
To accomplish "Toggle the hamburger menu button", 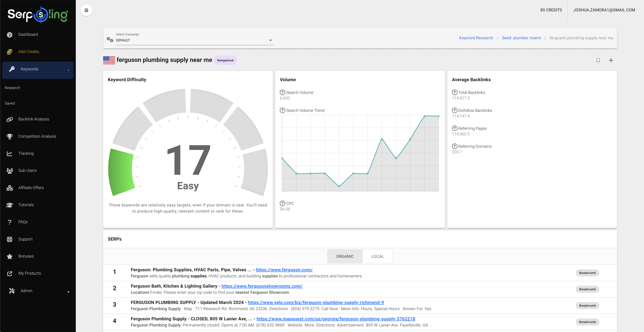I will tap(86, 10).
